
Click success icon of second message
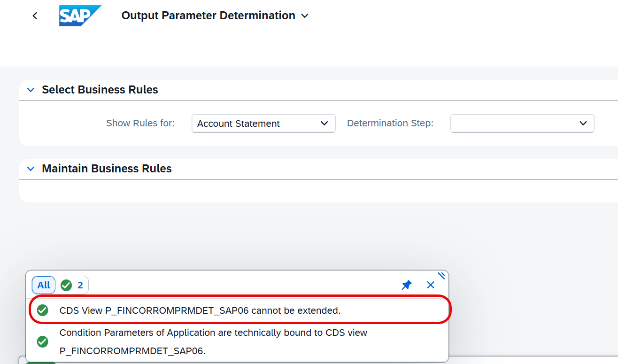click(x=43, y=342)
